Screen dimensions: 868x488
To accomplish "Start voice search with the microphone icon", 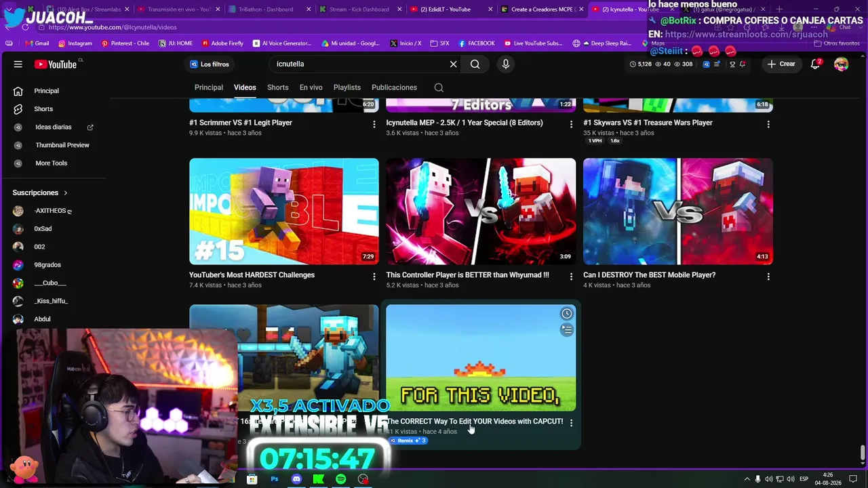I will pyautogui.click(x=505, y=64).
